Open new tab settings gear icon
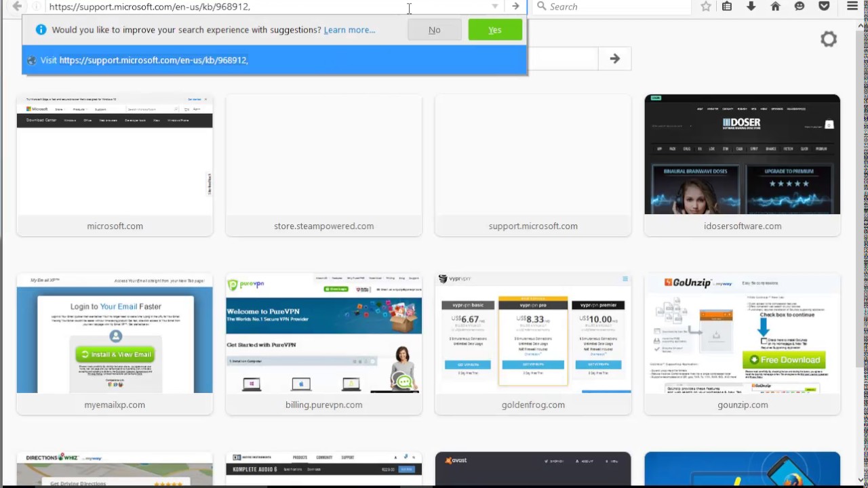868x488 pixels. (829, 39)
